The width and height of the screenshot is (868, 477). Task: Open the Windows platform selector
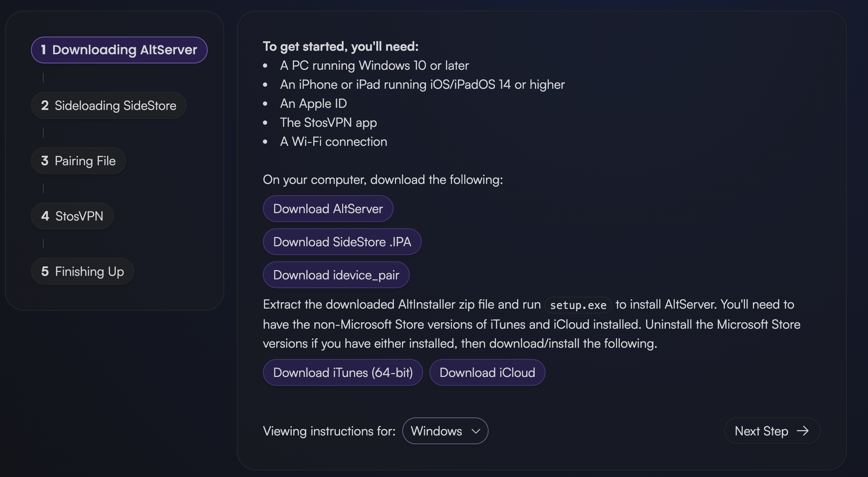pos(445,431)
